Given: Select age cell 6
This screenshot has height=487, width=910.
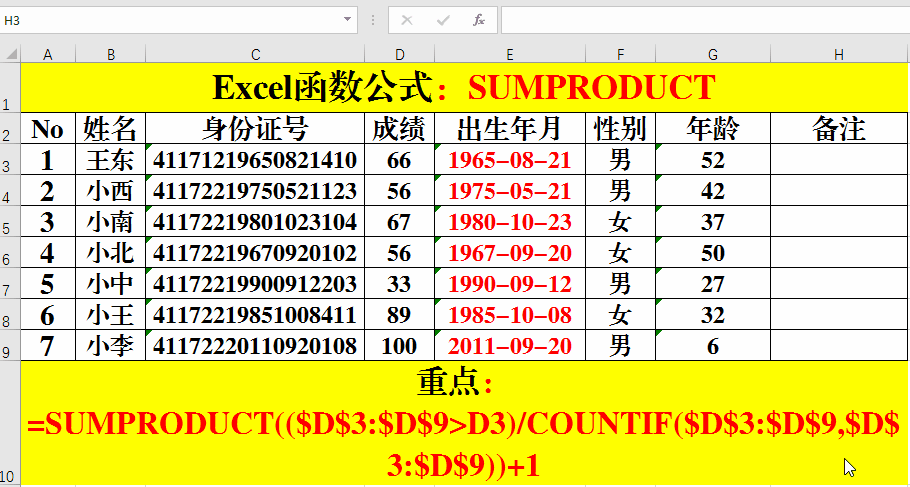Looking at the screenshot, I should pos(713,345).
